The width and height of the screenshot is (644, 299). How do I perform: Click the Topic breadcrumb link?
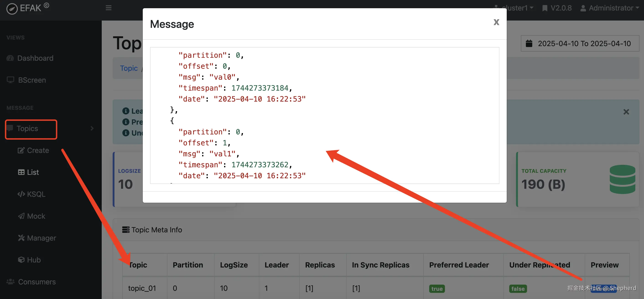coord(129,68)
